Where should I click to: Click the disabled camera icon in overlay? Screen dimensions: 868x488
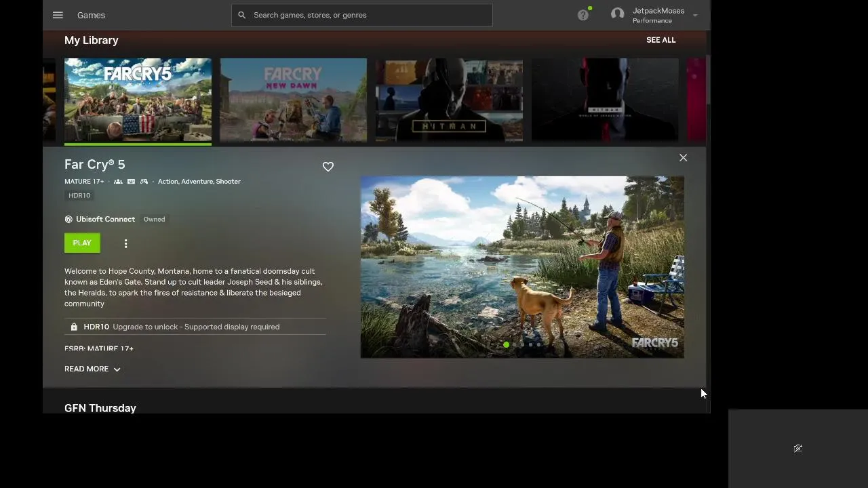(x=798, y=448)
